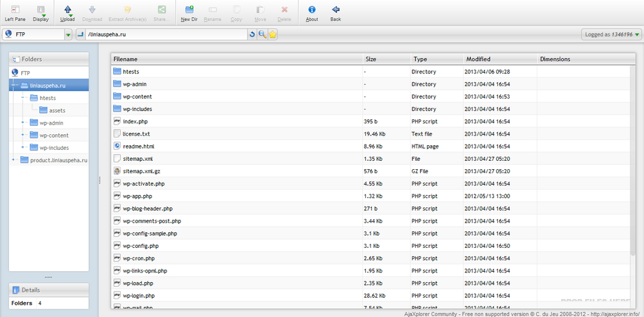Expand the wp-includes tree node
This screenshot has height=317, width=644.
pyautogui.click(x=24, y=147)
